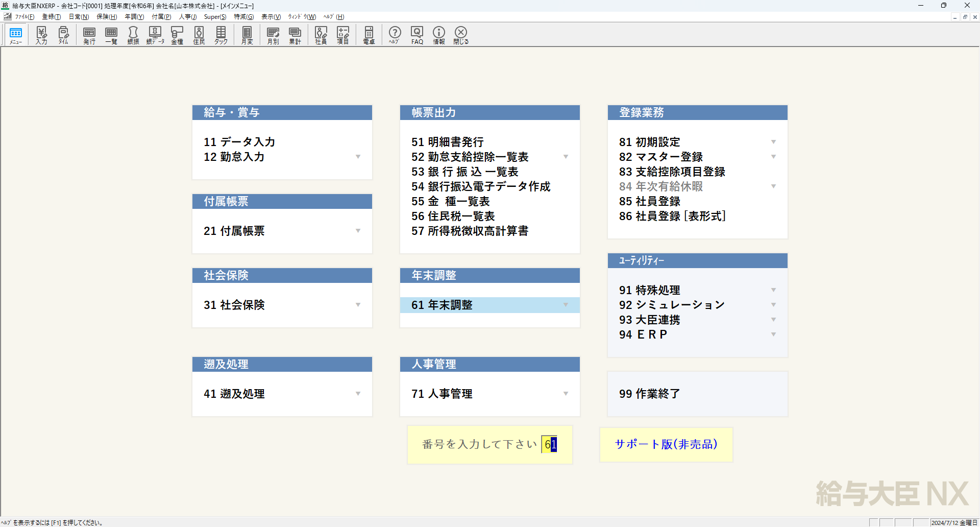This screenshot has width=980, height=527.
Task: Open the 年調(Y) menu
Action: pyautogui.click(x=134, y=17)
